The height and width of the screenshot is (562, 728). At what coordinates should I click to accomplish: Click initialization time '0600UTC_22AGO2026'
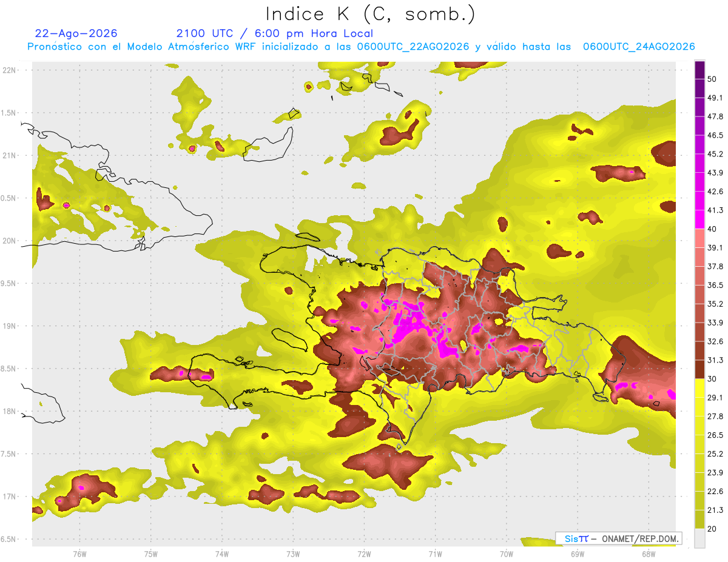click(413, 47)
